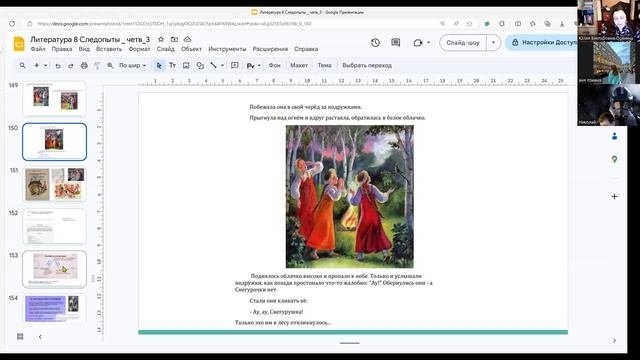Select the line tool
The width and height of the screenshot is (640, 360).
click(213, 65)
